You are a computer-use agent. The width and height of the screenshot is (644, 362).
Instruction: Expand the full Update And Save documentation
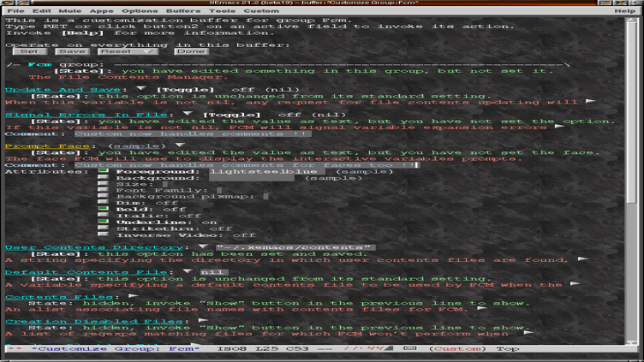[591, 101]
